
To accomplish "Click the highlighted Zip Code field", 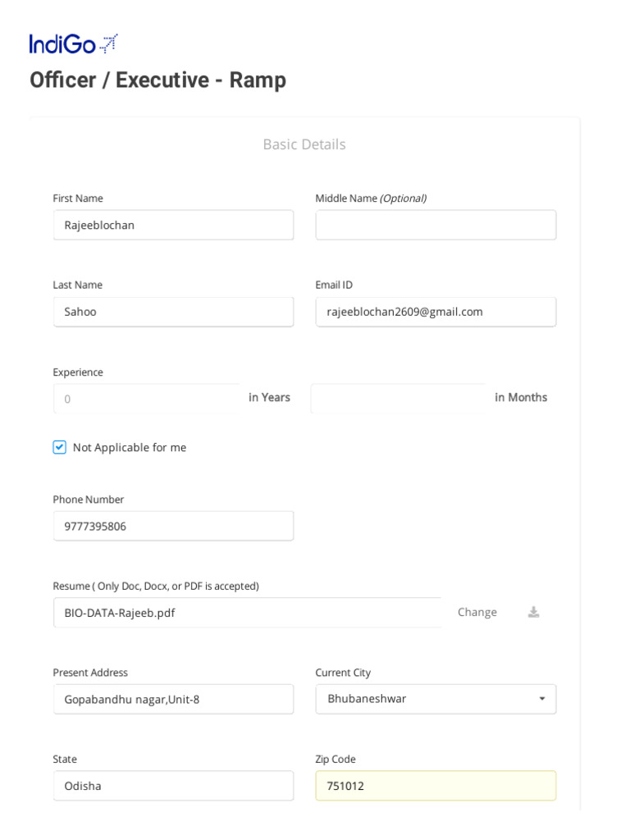I will 436,786.
